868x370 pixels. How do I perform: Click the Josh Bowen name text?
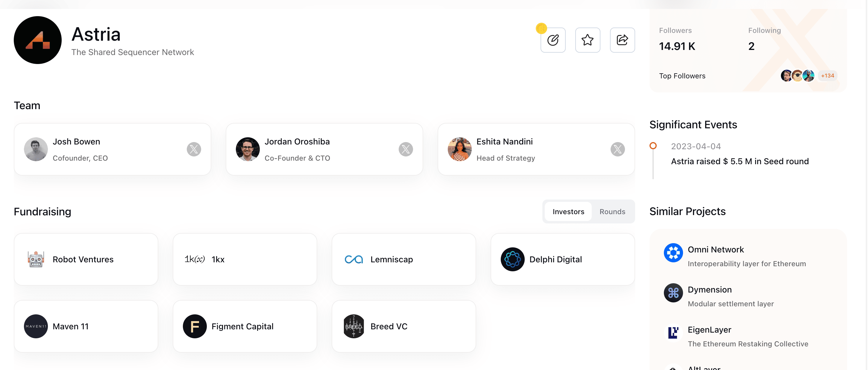coord(76,141)
